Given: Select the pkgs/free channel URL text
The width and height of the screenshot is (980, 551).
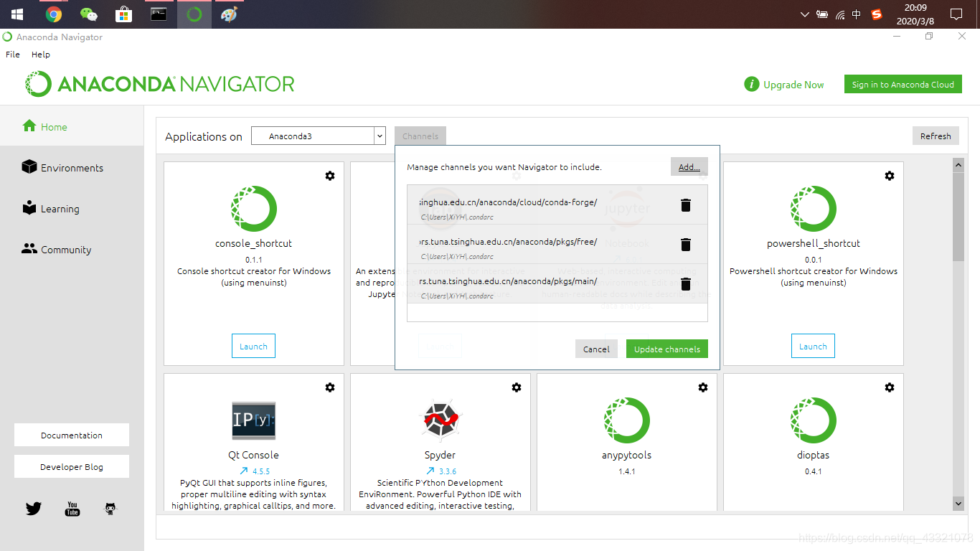Looking at the screenshot, I should pyautogui.click(x=508, y=242).
